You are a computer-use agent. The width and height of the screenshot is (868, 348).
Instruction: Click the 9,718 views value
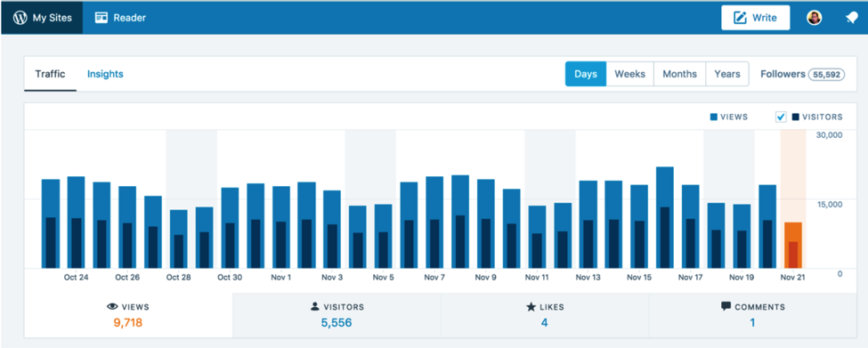click(128, 322)
